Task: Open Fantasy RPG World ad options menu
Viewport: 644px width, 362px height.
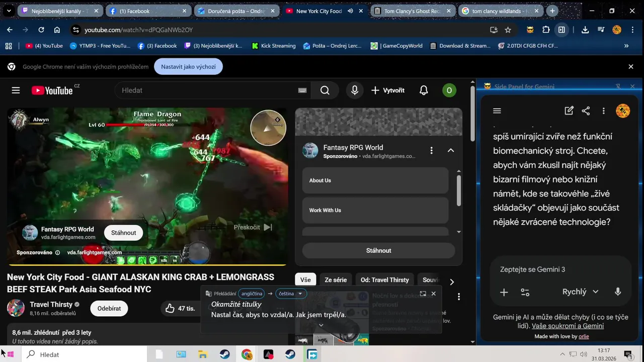Action: (x=431, y=150)
